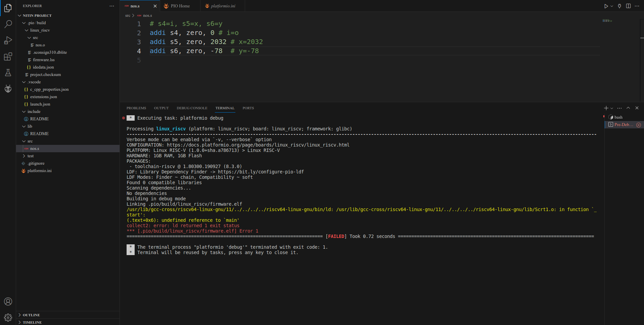The width and height of the screenshot is (644, 325).
Task: Click the PlatformIO plug icon in editor toolbar
Action: pyautogui.click(x=619, y=6)
